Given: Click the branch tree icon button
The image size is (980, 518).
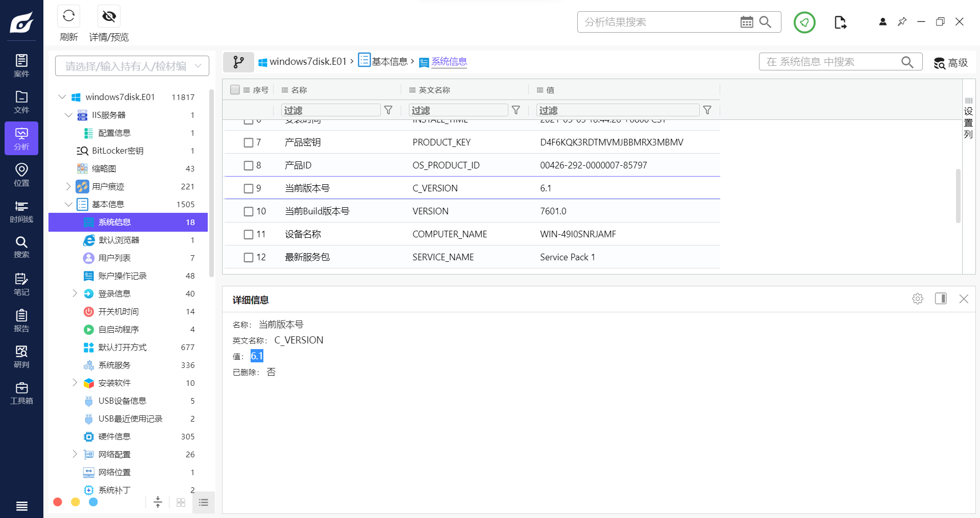Looking at the screenshot, I should point(238,62).
